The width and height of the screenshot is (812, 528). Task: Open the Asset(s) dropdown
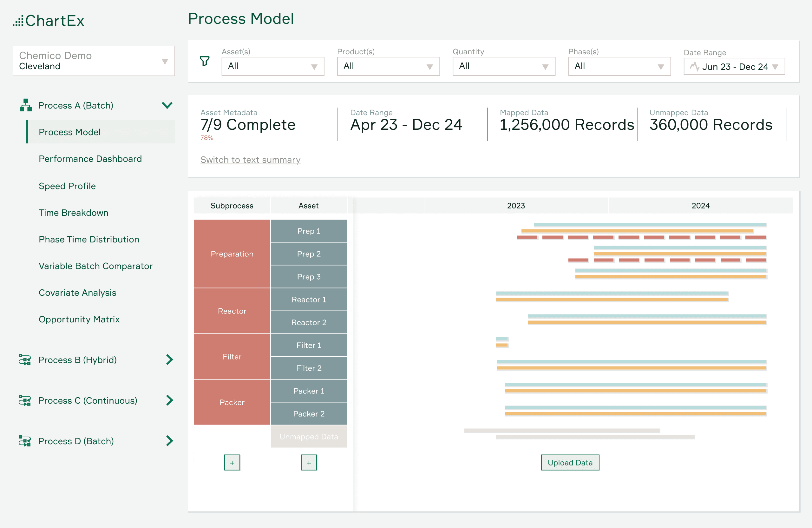[272, 66]
